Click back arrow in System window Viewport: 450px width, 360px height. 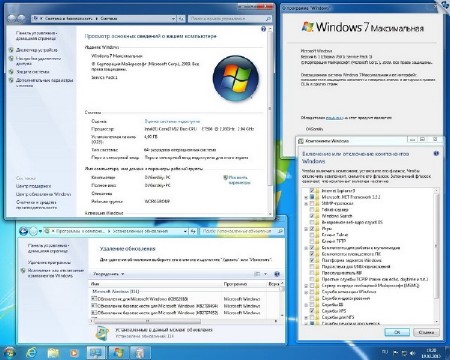pyautogui.click(x=12, y=19)
